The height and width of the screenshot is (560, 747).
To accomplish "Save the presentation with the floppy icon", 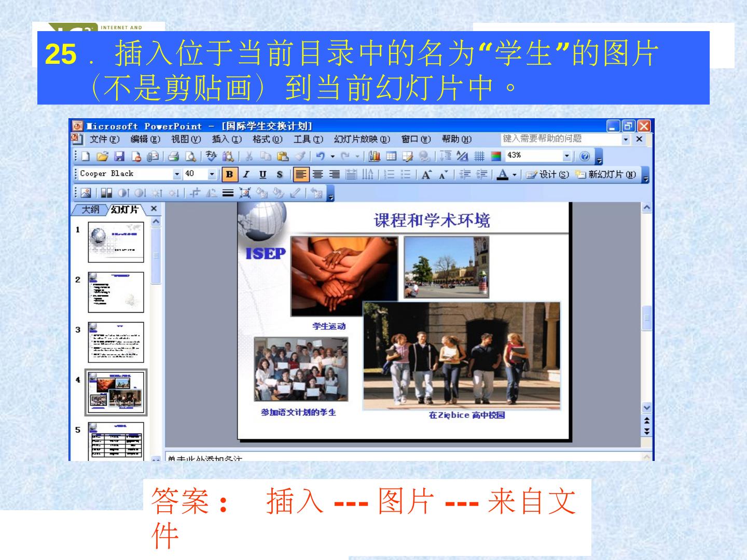I will (x=119, y=156).
